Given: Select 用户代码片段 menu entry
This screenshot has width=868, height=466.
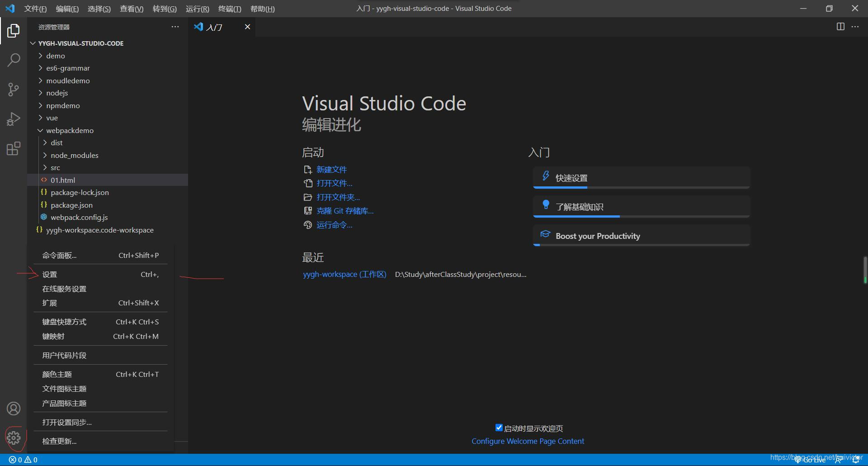Looking at the screenshot, I should 100,356.
